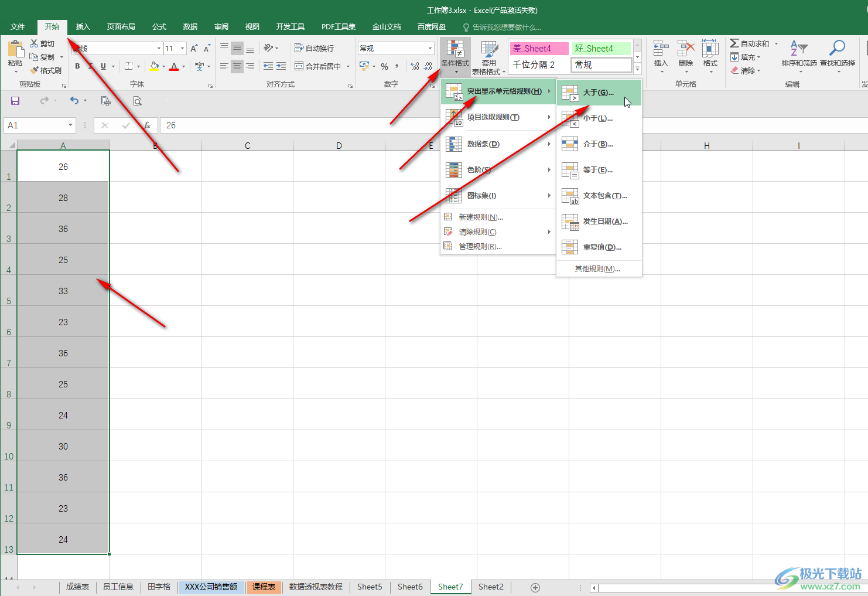Toggle center horizontal alignment
This screenshot has width=868, height=596.
tap(237, 66)
